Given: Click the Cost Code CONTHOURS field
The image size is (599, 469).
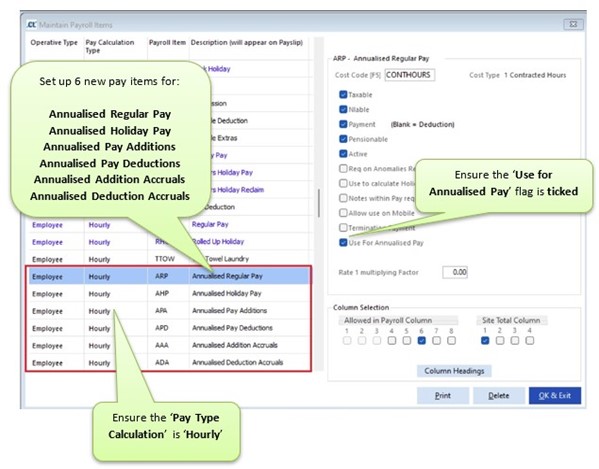Looking at the screenshot, I should [x=410, y=75].
